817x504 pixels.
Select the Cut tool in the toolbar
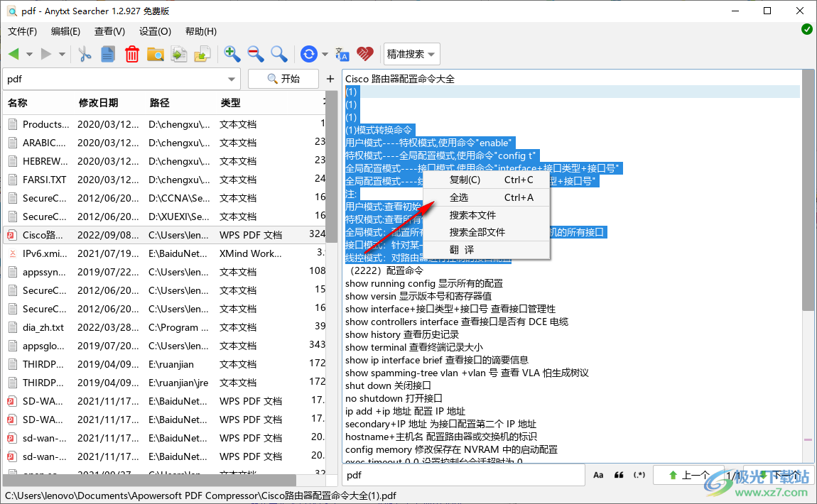pos(85,54)
